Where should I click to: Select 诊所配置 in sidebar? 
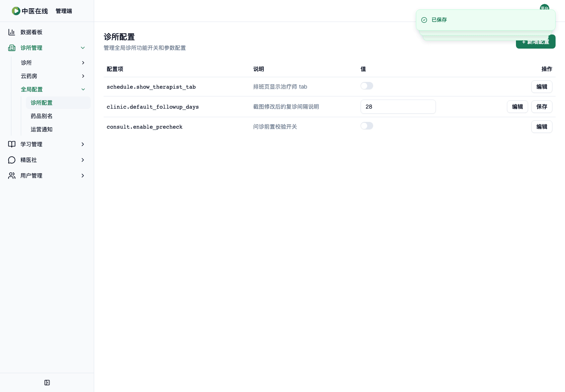click(58, 103)
